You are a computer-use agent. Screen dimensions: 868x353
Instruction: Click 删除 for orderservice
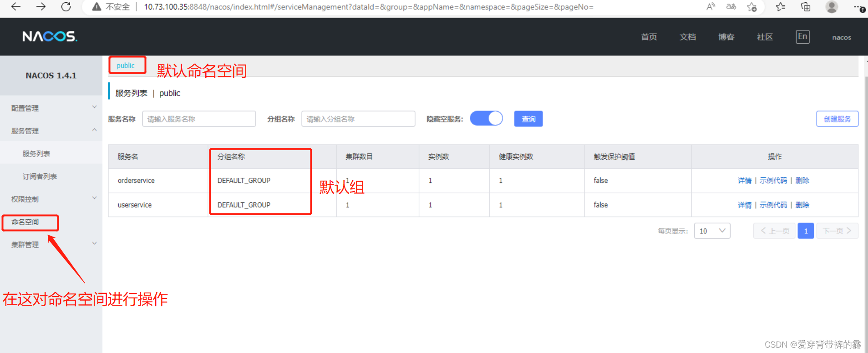802,181
